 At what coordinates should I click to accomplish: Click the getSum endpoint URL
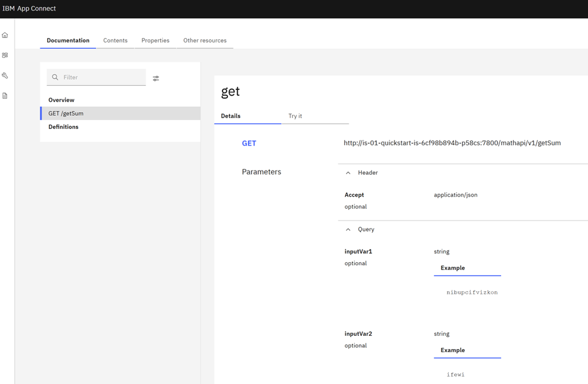click(x=452, y=143)
